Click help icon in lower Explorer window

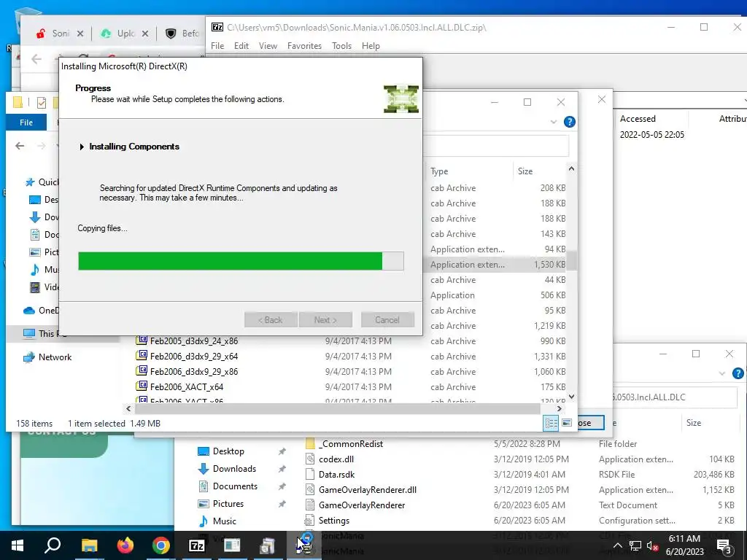pyautogui.click(x=738, y=373)
